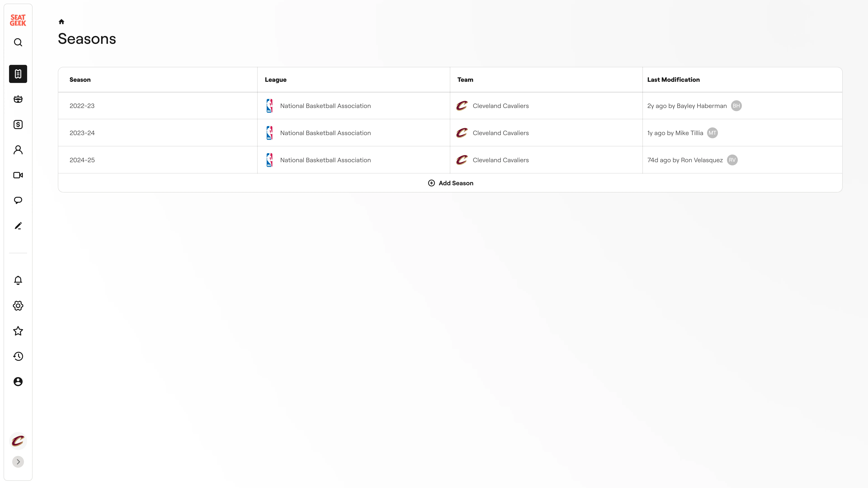Open settings gear icon in sidebar
The height and width of the screenshot is (488, 868).
(x=18, y=306)
